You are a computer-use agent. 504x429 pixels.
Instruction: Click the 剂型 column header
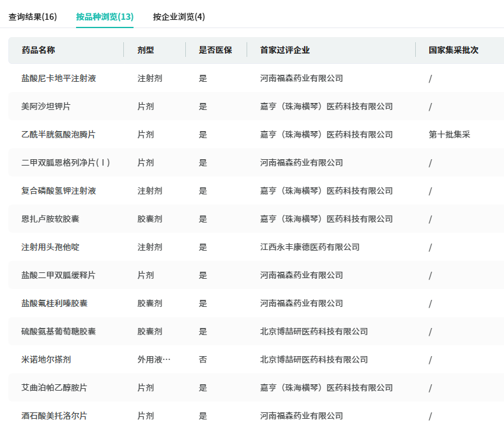pos(146,51)
